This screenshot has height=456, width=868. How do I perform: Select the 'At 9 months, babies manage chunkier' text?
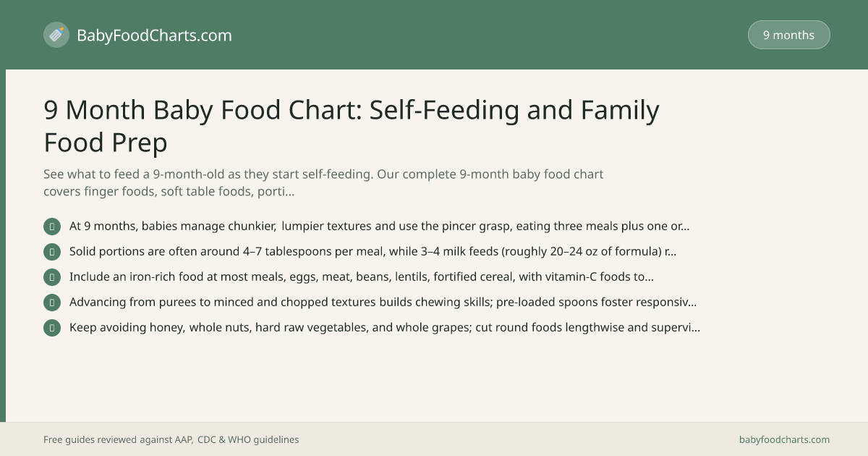tap(379, 226)
